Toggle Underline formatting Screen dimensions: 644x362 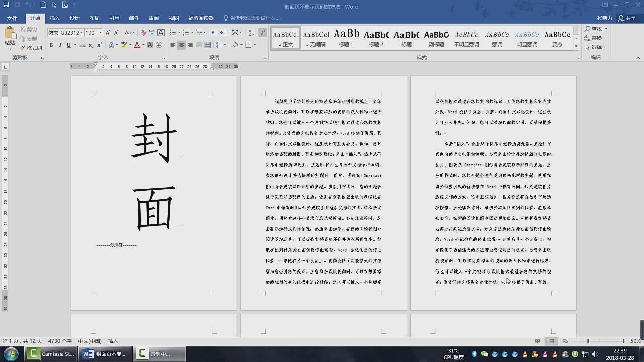point(68,45)
